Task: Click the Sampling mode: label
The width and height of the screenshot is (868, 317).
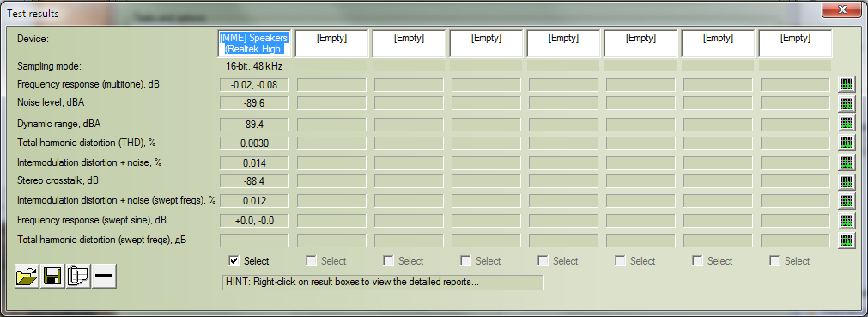Action: (49, 66)
